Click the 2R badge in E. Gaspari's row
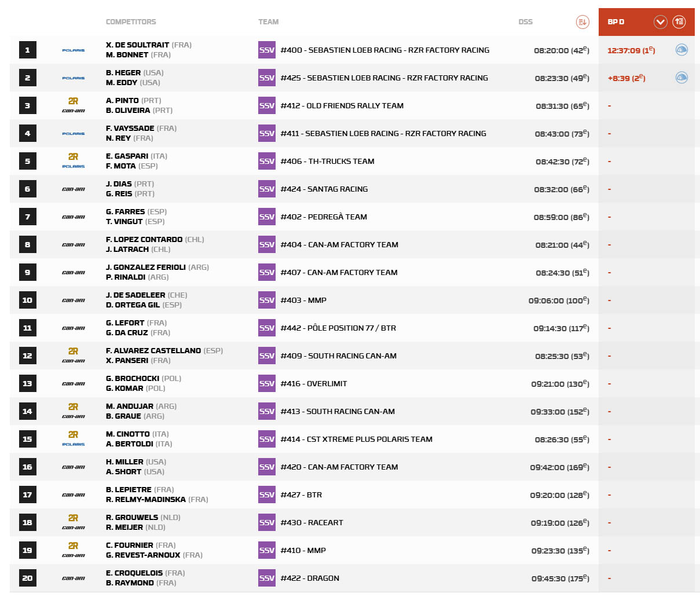Image resolution: width=700 pixels, height=597 pixels. pyautogui.click(x=73, y=156)
